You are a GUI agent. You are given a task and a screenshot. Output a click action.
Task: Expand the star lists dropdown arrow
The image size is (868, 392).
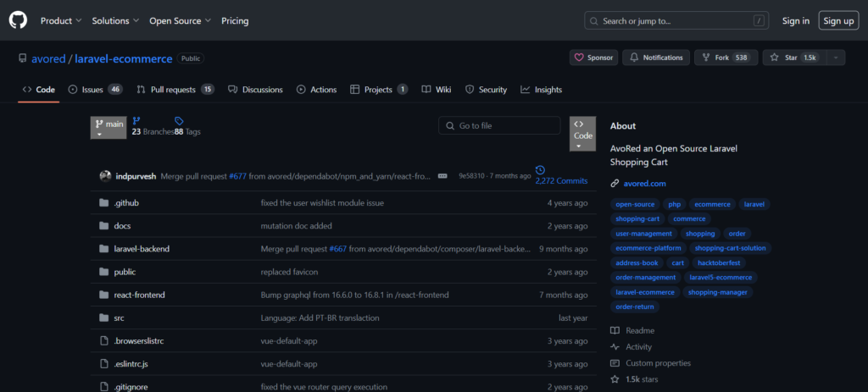click(836, 58)
